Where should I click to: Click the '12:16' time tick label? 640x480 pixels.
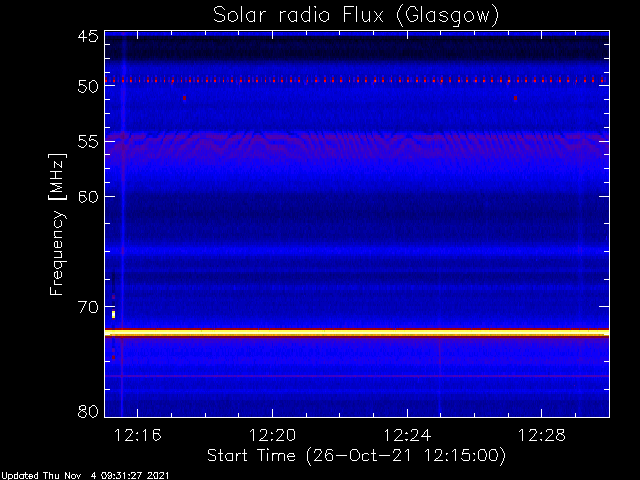(x=138, y=436)
